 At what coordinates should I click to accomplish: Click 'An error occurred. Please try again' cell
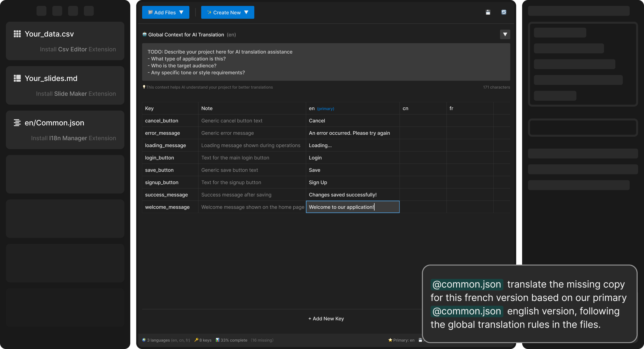tap(353, 133)
